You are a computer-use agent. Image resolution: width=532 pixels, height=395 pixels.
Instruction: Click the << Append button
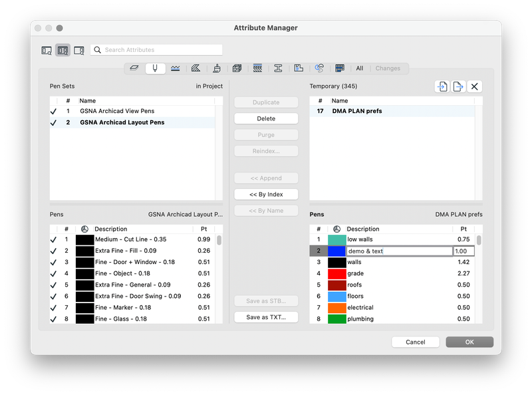tap(266, 178)
